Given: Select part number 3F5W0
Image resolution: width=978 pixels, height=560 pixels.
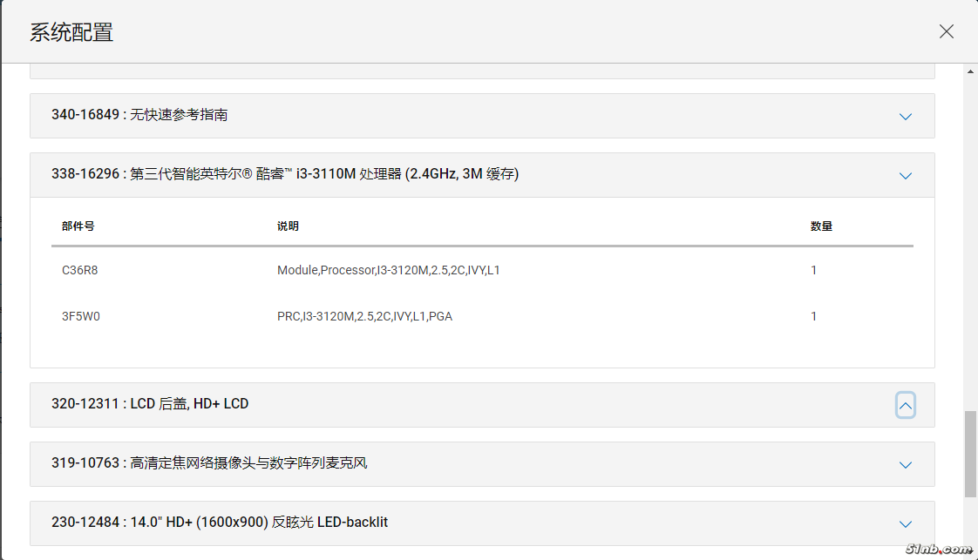Looking at the screenshot, I should [x=81, y=316].
